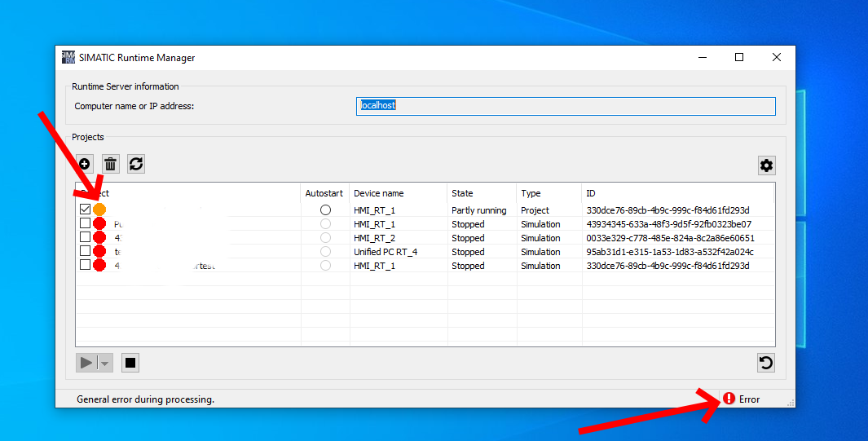Viewport: 868px width, 441px height.
Task: Click the 'Partly running' state cell
Action: click(479, 210)
